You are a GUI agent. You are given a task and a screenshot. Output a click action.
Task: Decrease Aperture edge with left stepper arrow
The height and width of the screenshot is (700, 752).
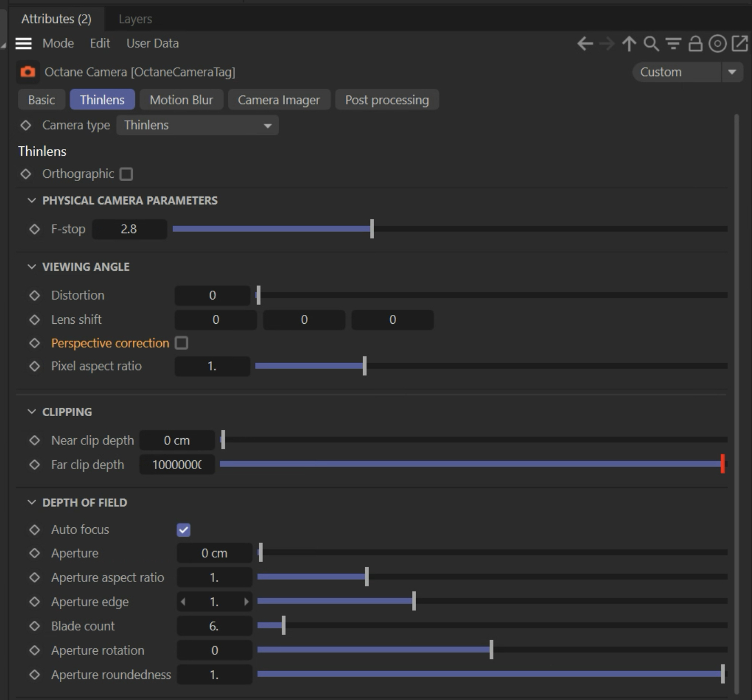point(183,602)
